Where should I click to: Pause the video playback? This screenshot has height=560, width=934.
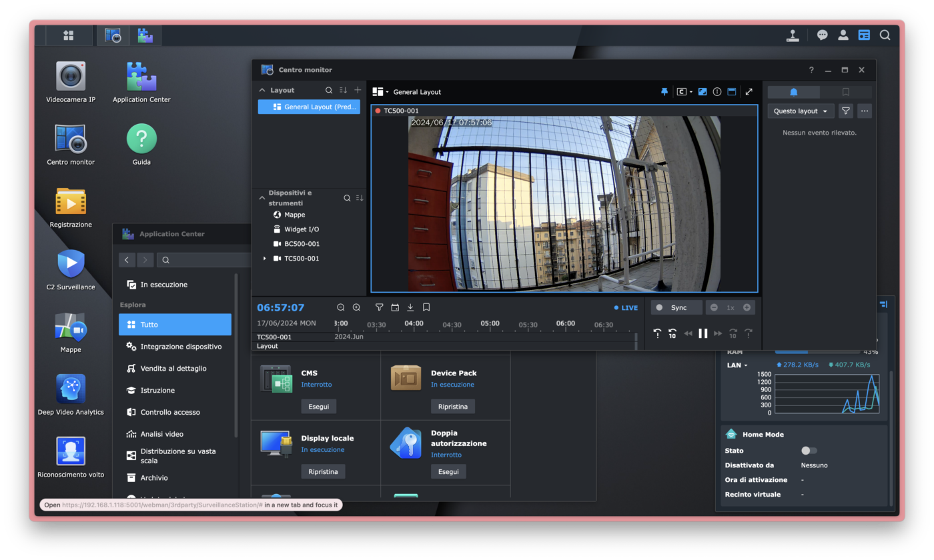703,333
